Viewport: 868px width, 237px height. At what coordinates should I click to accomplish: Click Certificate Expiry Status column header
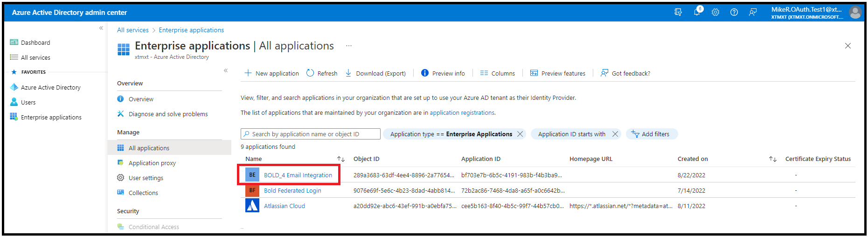818,159
